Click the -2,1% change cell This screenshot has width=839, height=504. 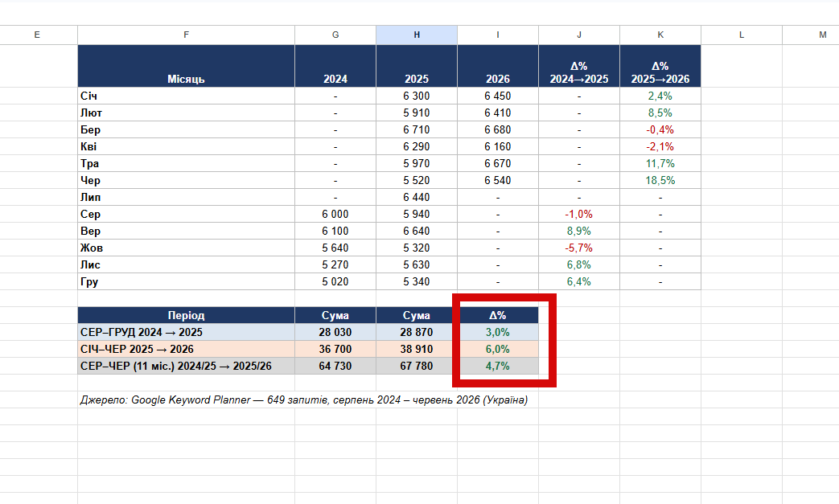[660, 146]
